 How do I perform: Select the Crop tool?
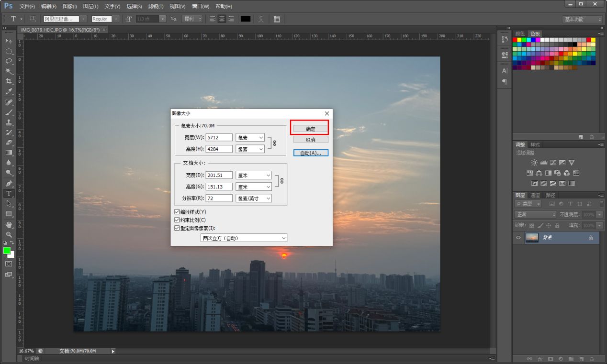pos(9,81)
